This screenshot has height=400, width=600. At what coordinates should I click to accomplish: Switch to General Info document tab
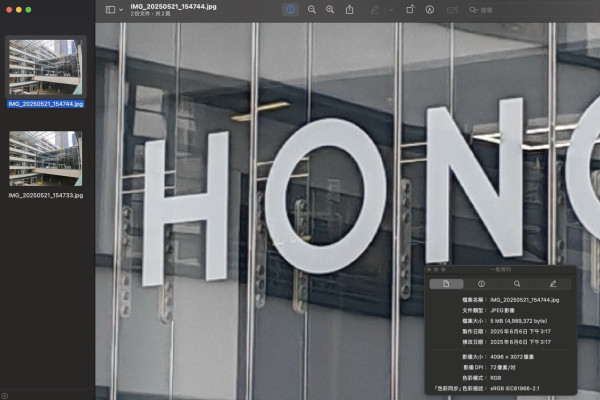click(446, 284)
